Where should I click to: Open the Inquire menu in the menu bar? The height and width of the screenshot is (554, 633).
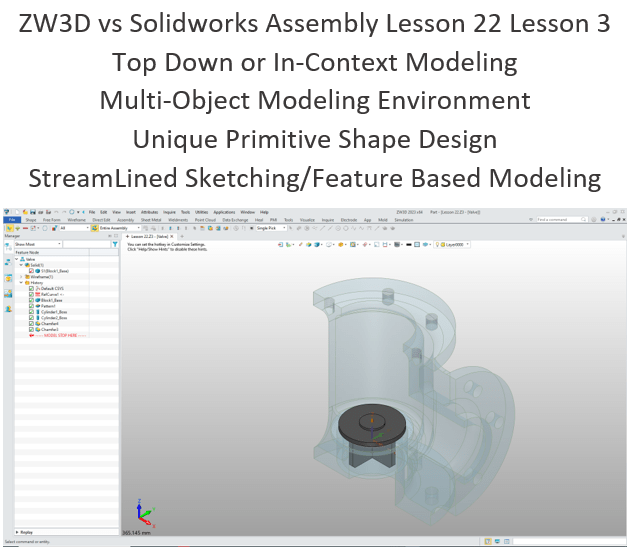[x=175, y=212]
